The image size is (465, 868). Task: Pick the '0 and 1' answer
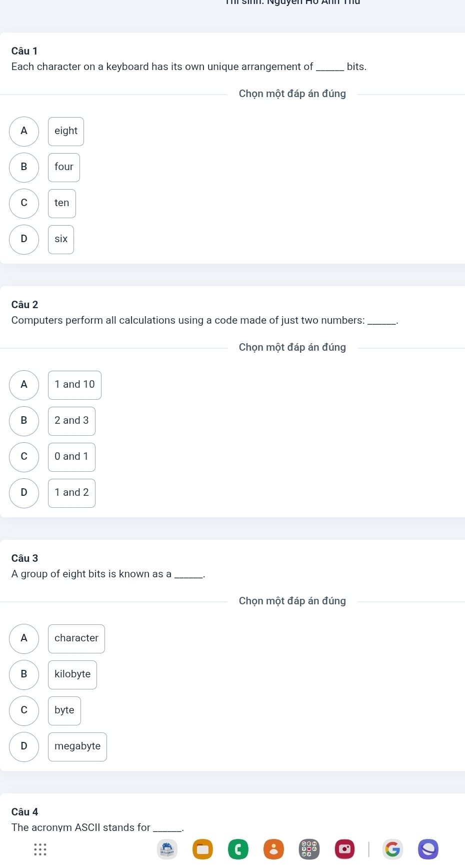(x=71, y=457)
